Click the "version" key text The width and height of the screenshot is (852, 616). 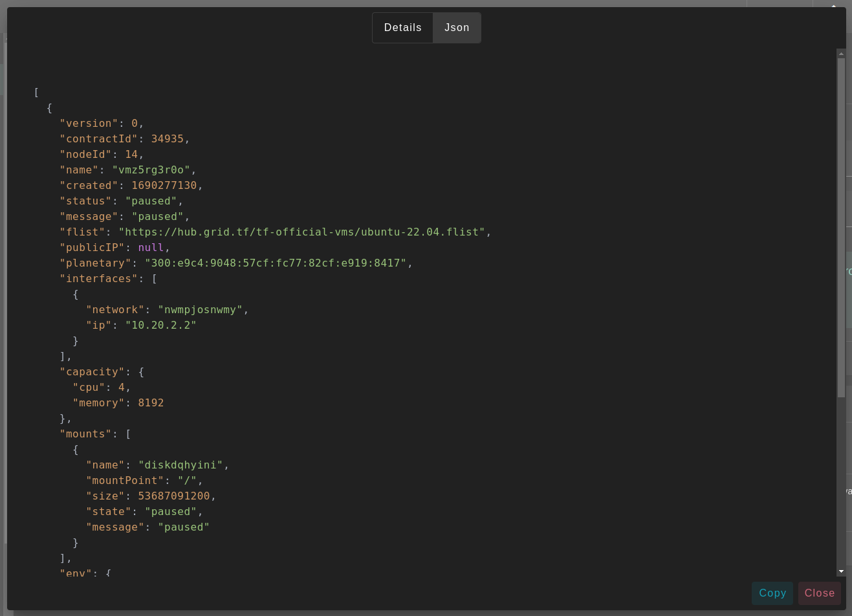(89, 124)
